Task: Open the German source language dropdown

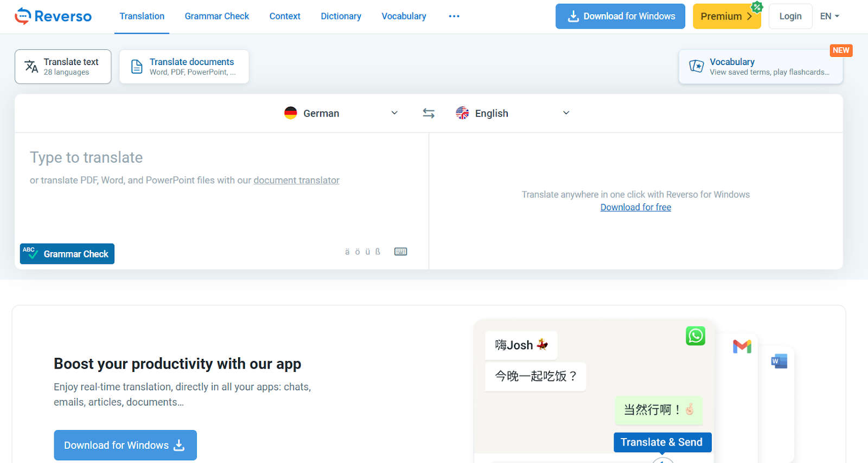Action: coord(341,113)
